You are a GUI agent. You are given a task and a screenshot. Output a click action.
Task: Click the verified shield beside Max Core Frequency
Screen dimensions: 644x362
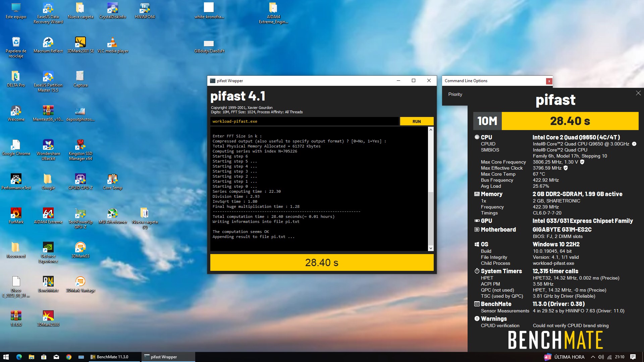[x=582, y=162]
